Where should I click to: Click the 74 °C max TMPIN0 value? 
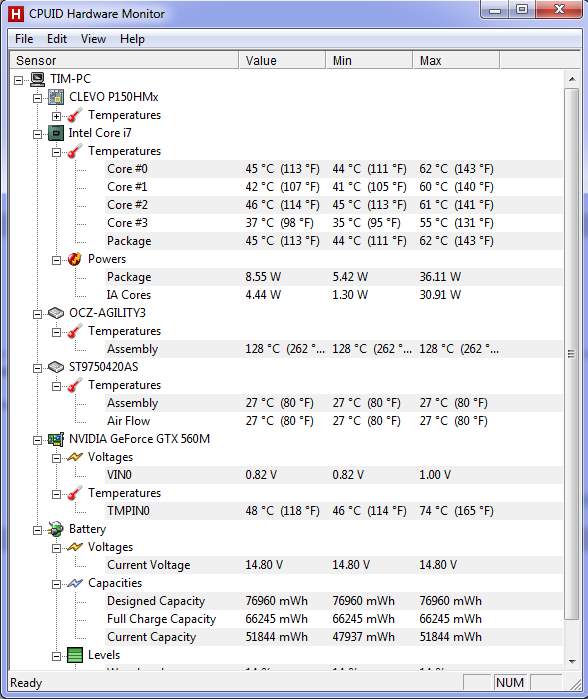pyautogui.click(x=456, y=511)
